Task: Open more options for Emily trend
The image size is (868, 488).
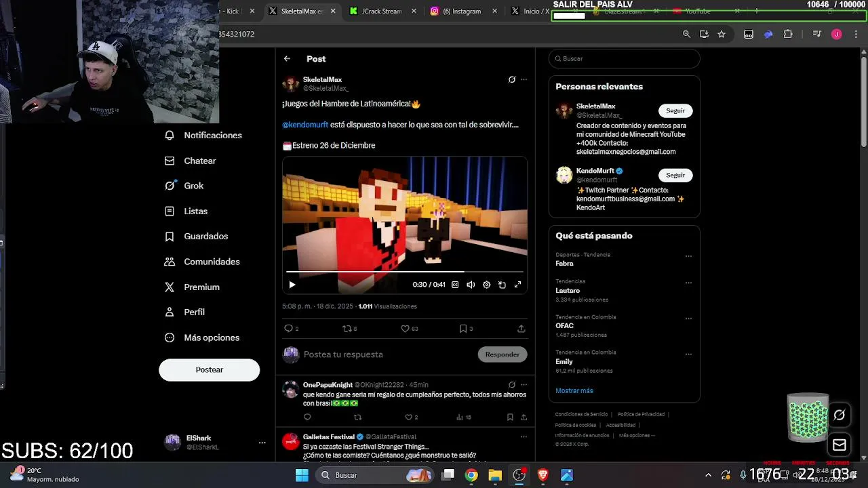Action: pos(688,354)
